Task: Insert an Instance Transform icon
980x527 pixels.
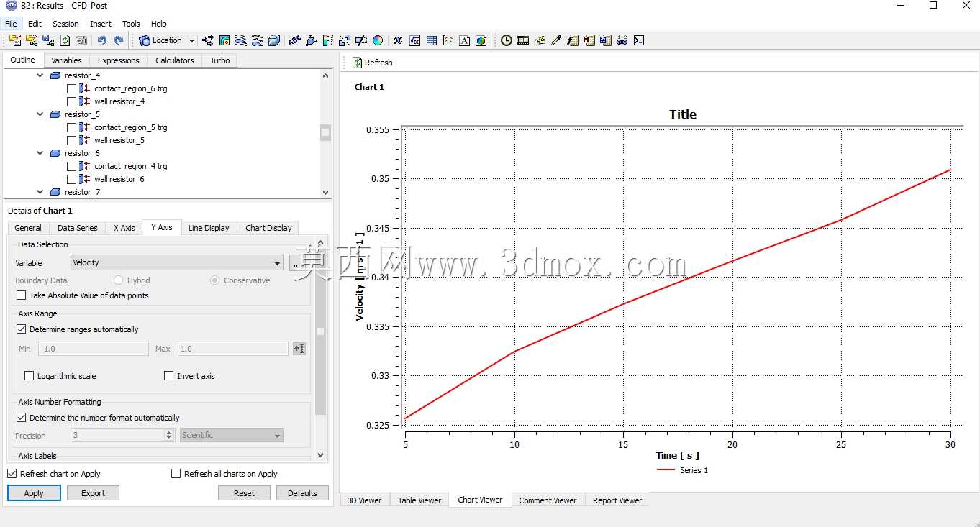Action: tap(345, 40)
